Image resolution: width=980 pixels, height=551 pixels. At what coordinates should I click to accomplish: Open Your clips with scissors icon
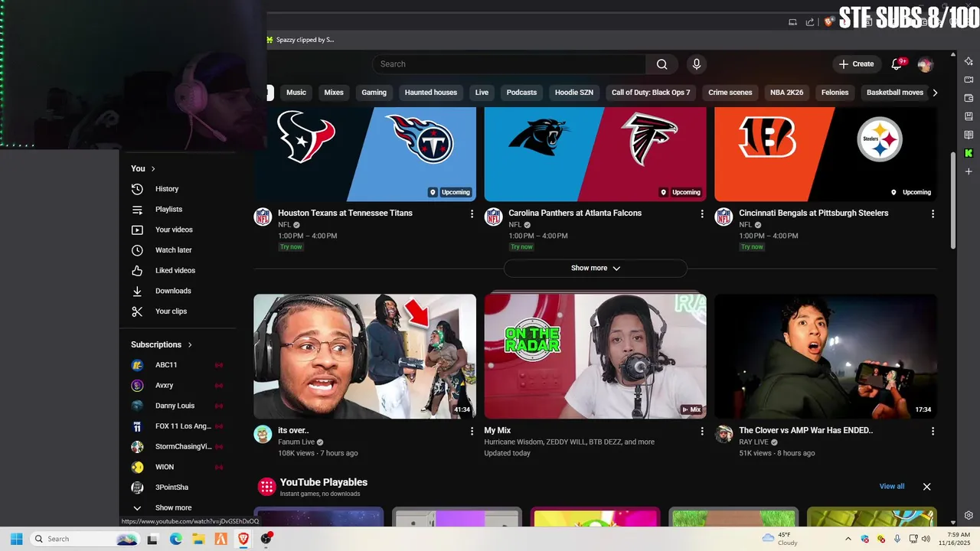pos(137,311)
